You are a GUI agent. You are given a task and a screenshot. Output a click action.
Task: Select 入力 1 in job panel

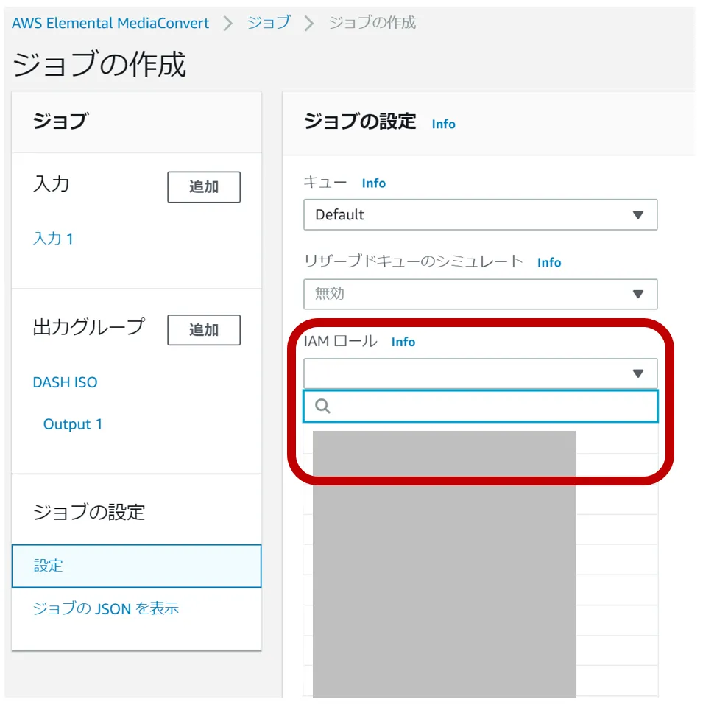coord(53,239)
